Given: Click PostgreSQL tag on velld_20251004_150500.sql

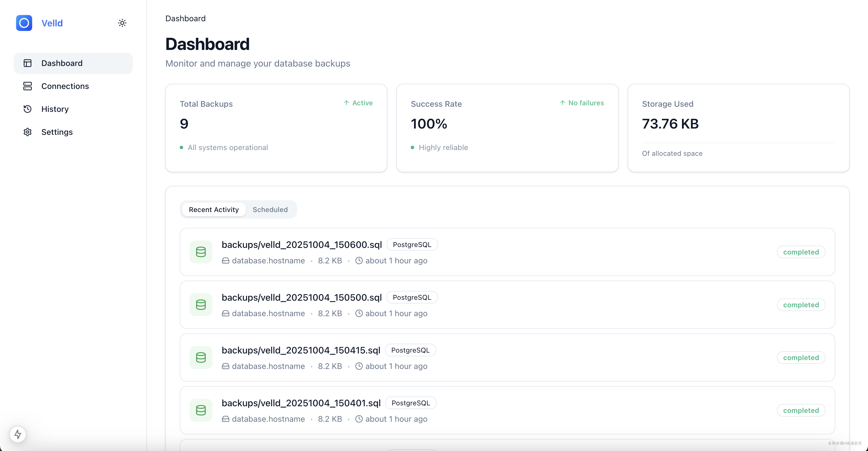Looking at the screenshot, I should coord(412,297).
